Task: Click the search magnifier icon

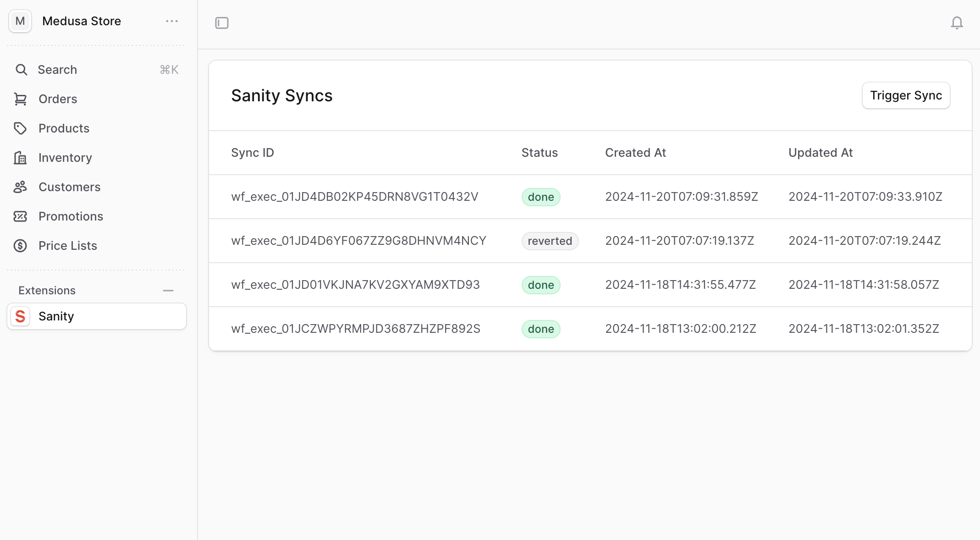Action: 21,69
